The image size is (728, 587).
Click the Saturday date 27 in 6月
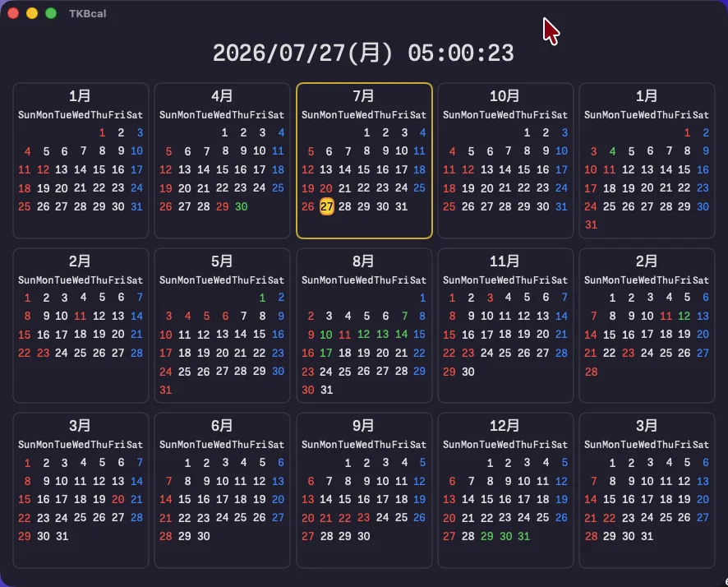(278, 518)
